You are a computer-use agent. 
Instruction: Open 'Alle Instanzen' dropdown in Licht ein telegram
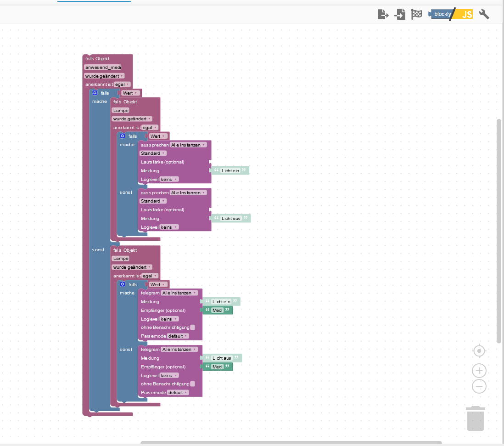(x=179, y=293)
